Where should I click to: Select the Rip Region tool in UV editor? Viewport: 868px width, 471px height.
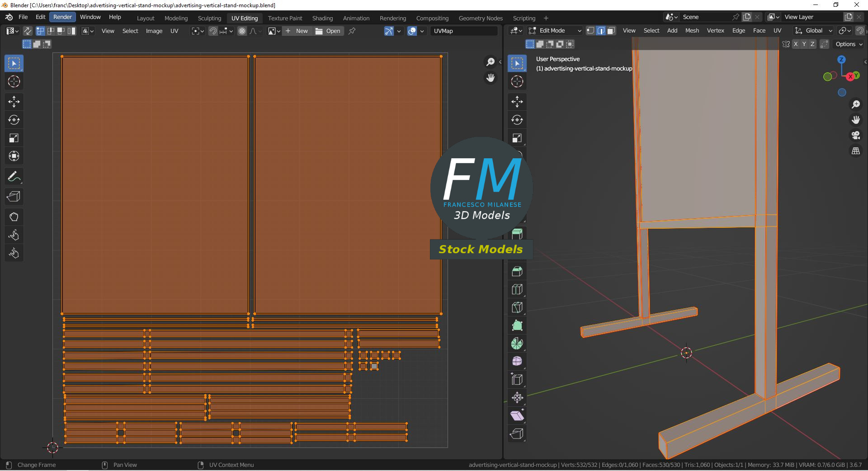point(14,197)
